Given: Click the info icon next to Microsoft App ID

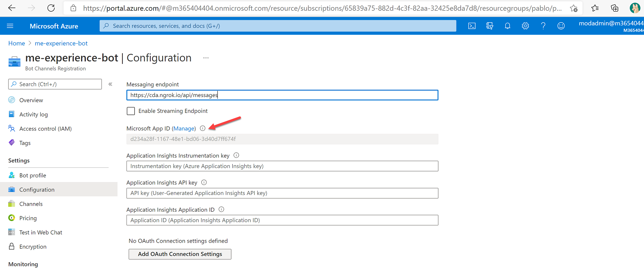Looking at the screenshot, I should pos(203,128).
